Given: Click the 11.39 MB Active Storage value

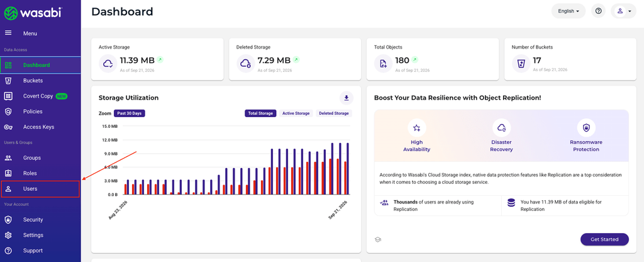Looking at the screenshot, I should [x=137, y=60].
